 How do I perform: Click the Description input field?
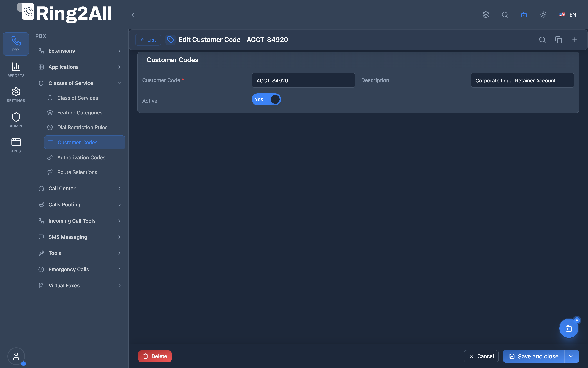pyautogui.click(x=522, y=80)
